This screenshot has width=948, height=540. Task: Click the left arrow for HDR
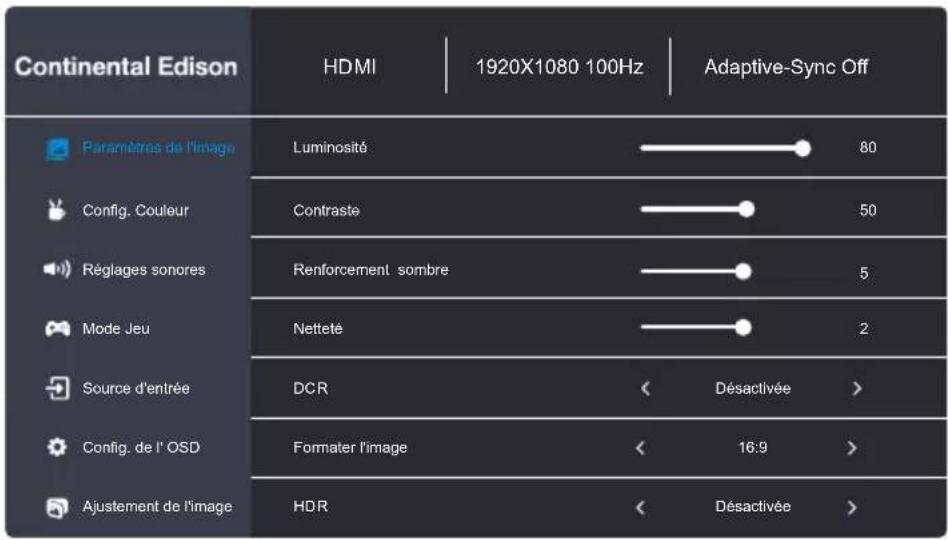[x=640, y=507]
